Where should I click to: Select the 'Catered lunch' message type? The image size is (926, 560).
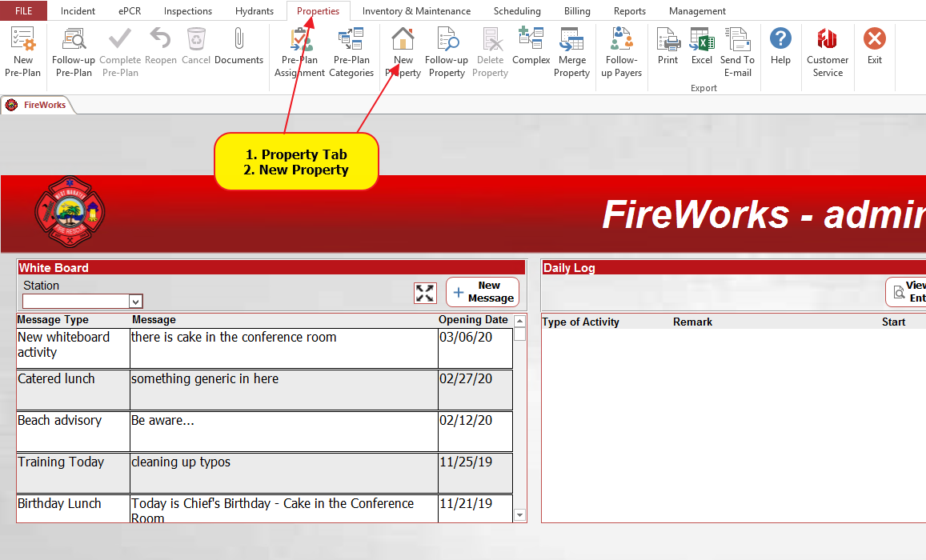click(56, 379)
